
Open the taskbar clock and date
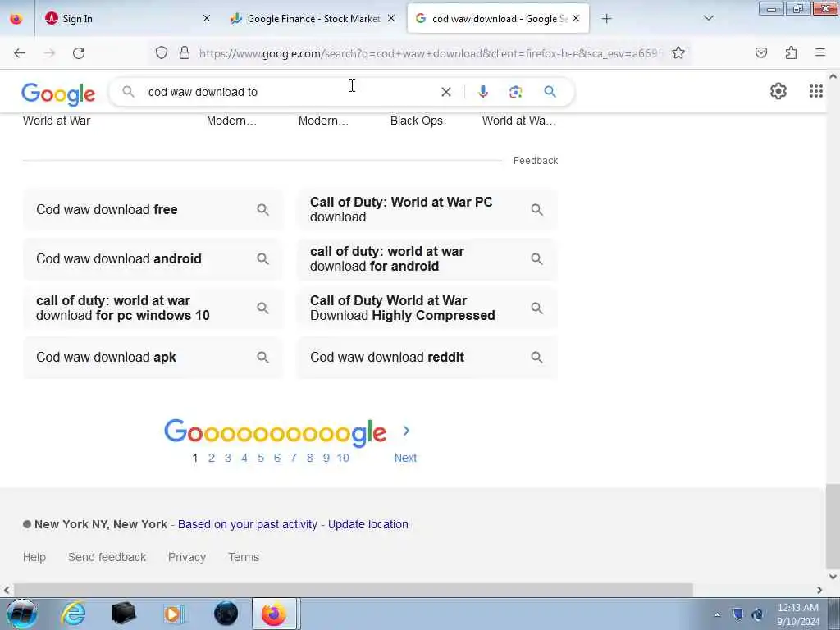(x=798, y=614)
